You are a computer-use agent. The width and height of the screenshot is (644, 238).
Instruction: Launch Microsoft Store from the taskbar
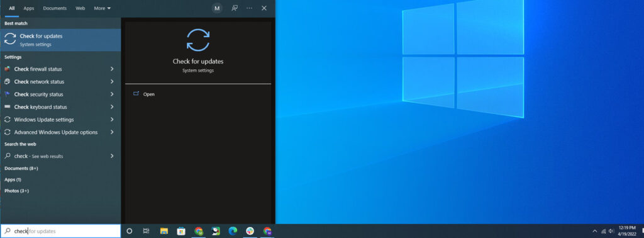[x=181, y=231]
